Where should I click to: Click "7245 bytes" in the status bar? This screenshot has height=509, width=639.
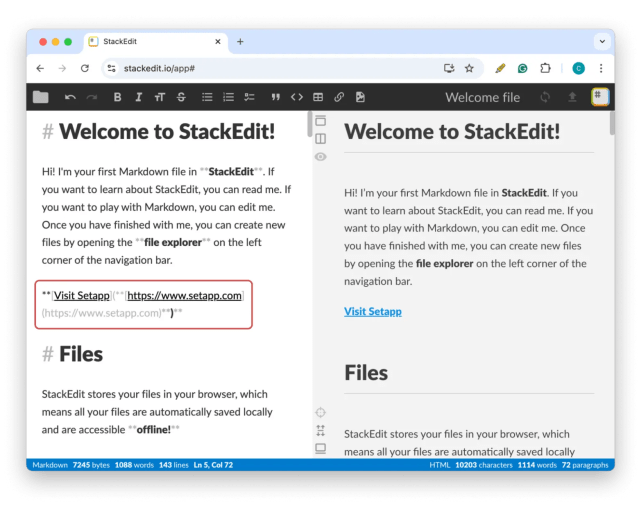click(91, 465)
